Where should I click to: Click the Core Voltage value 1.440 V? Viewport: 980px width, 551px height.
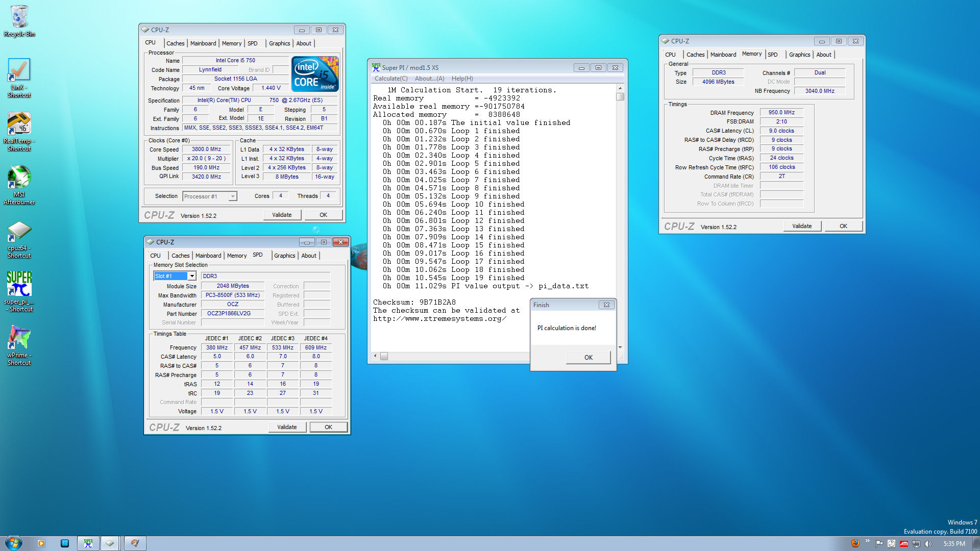pos(271,88)
